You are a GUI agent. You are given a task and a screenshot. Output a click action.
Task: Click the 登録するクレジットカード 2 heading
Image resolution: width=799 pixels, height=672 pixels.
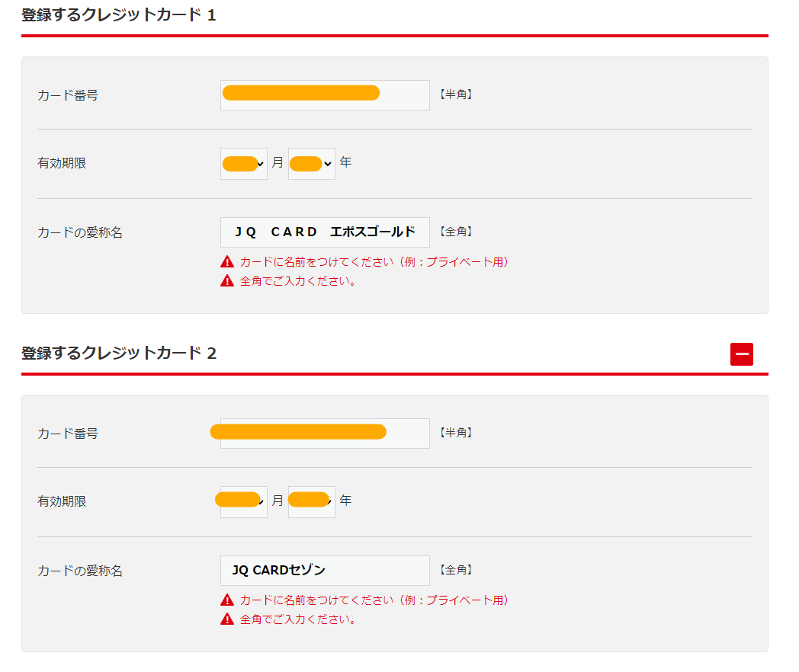click(x=119, y=354)
